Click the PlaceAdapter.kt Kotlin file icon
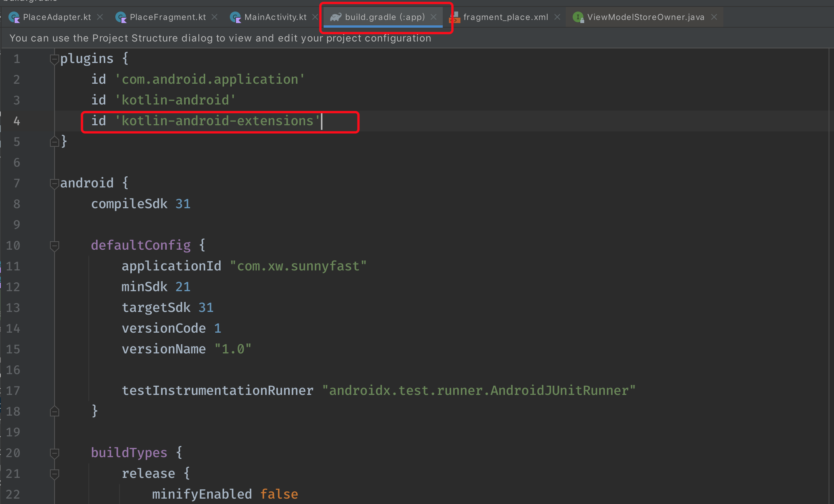 14,17
